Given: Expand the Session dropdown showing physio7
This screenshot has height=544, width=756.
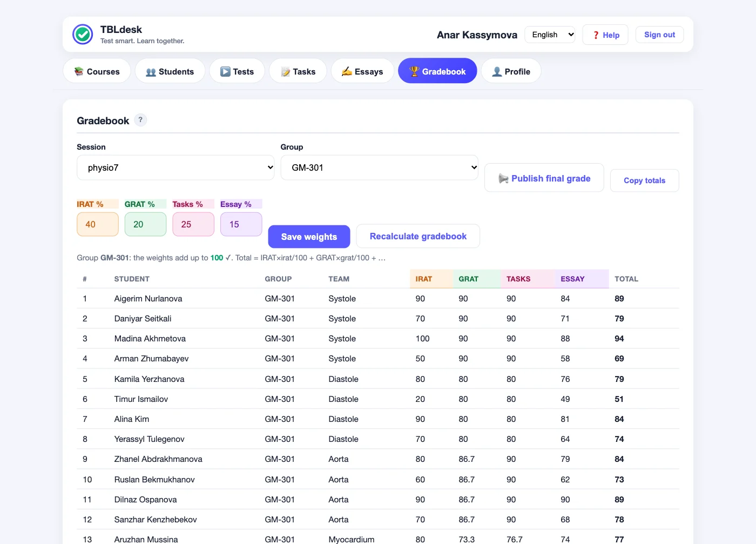Looking at the screenshot, I should click(x=175, y=167).
